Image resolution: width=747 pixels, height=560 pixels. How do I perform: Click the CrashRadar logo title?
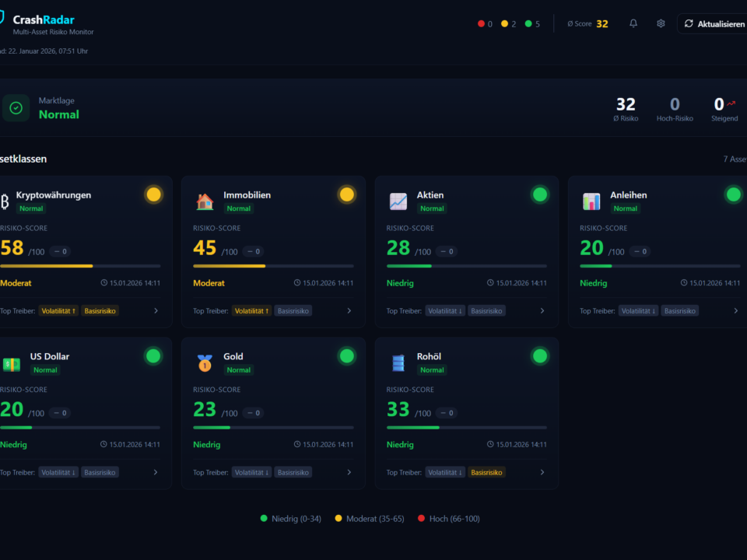[44, 19]
